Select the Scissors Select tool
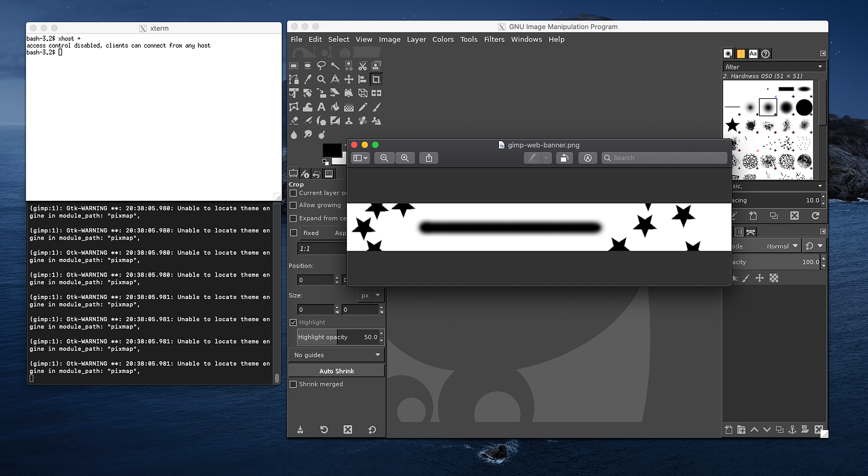Image resolution: width=868 pixels, height=476 pixels. tap(362, 66)
